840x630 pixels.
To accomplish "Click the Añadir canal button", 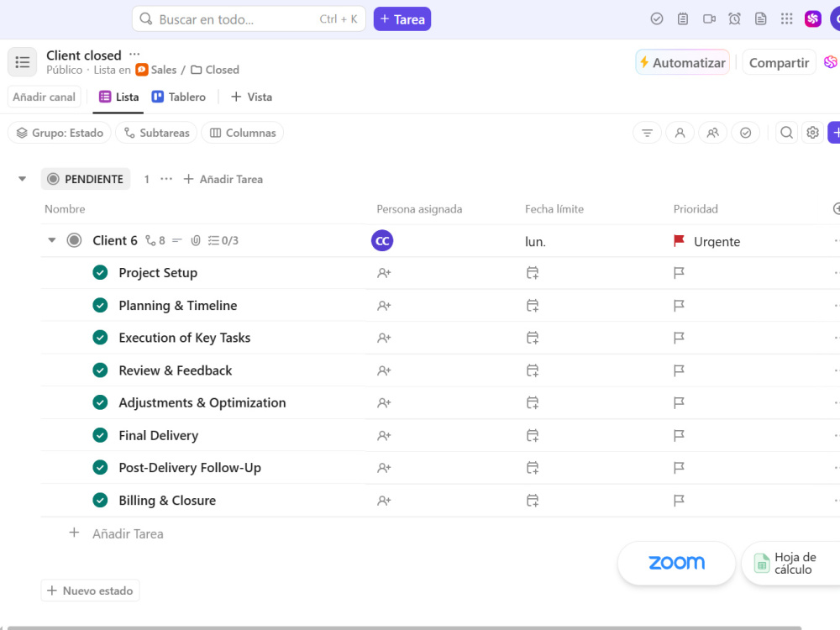I will tap(44, 97).
